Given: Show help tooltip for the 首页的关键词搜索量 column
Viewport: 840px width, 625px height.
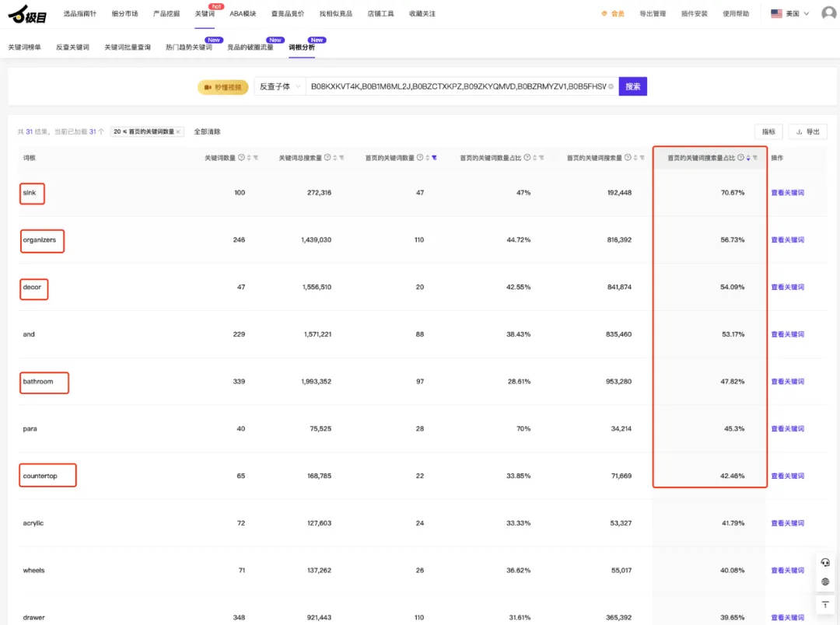Looking at the screenshot, I should pyautogui.click(x=628, y=158).
